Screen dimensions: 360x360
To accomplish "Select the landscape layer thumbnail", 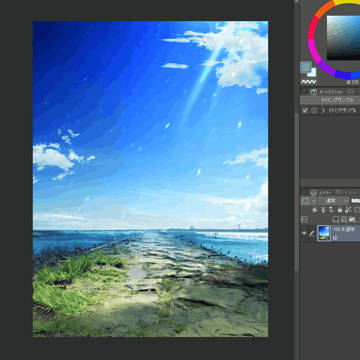I will pos(324,233).
